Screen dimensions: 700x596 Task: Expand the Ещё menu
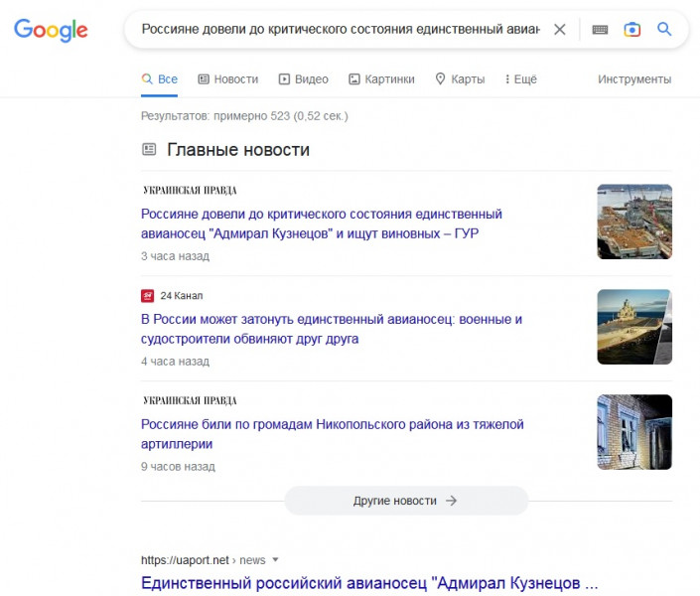pyautogui.click(x=520, y=79)
